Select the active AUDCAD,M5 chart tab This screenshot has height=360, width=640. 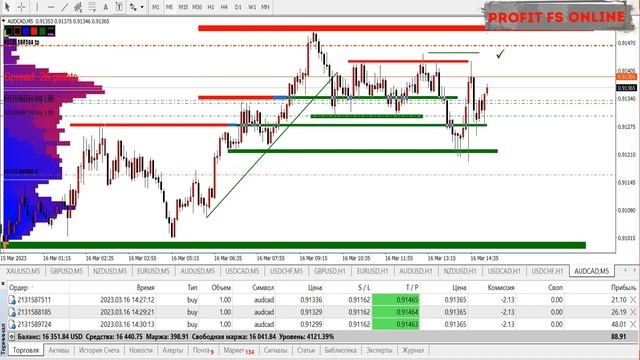click(x=591, y=271)
